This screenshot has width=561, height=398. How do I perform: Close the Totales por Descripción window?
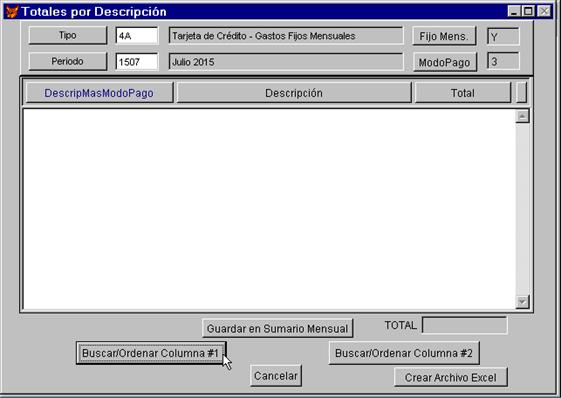coord(544,11)
